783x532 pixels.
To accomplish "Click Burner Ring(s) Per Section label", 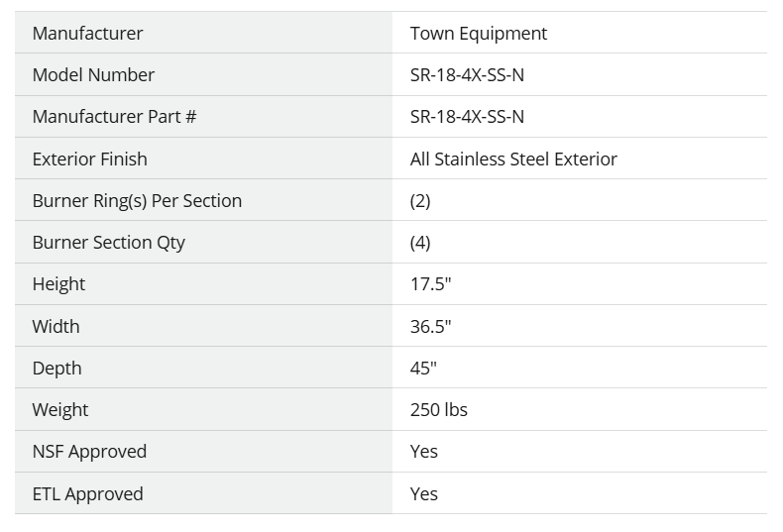I will (137, 201).
